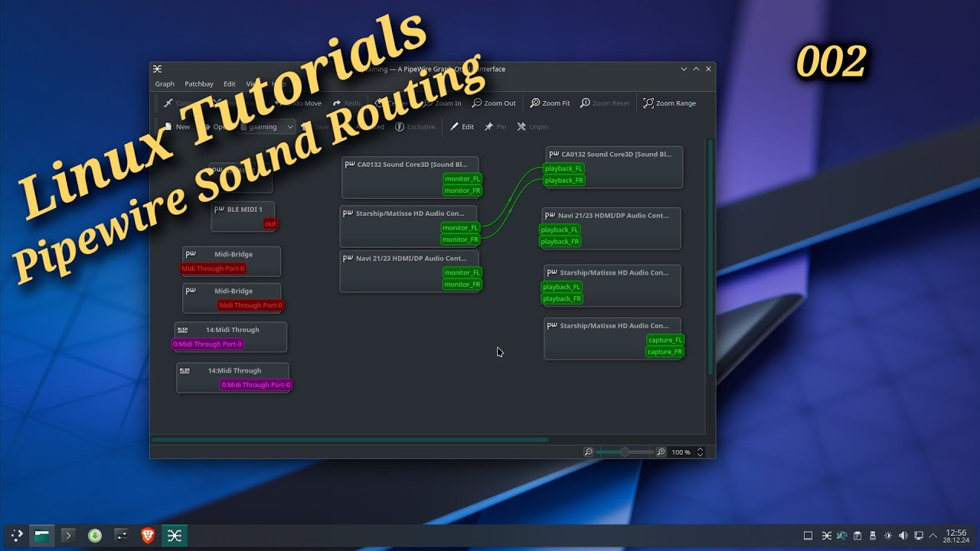Viewport: 980px width, 551px height.
Task: Open the gaaming patchbay dropdown
Action: (267, 127)
